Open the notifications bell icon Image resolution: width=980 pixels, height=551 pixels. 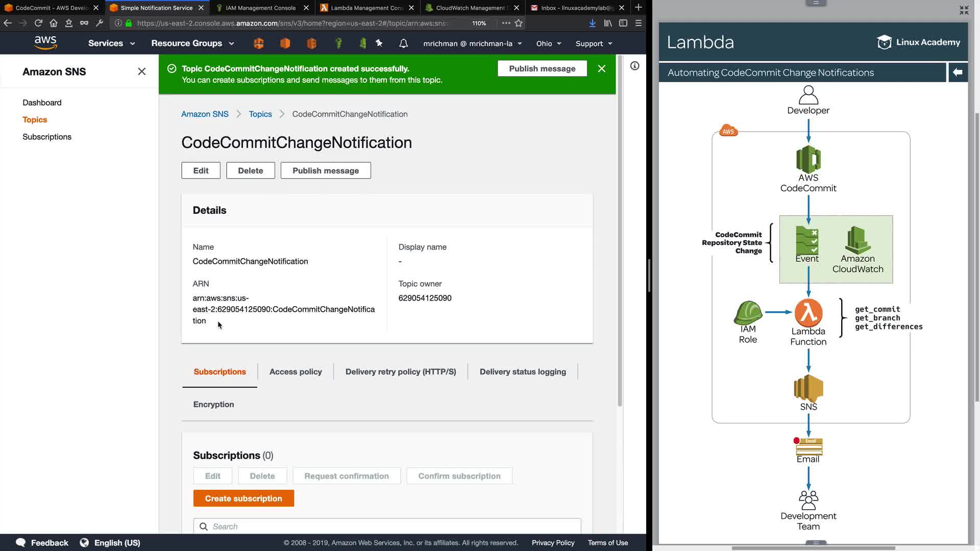click(x=403, y=43)
